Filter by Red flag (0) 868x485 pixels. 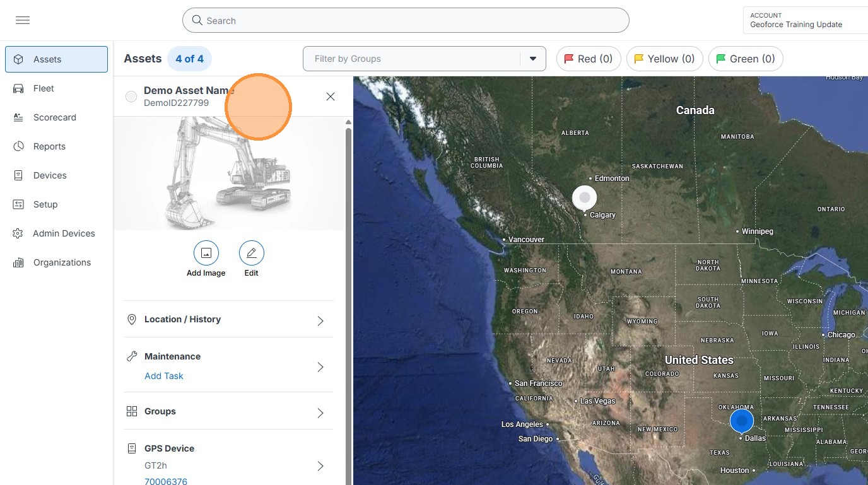click(x=589, y=59)
